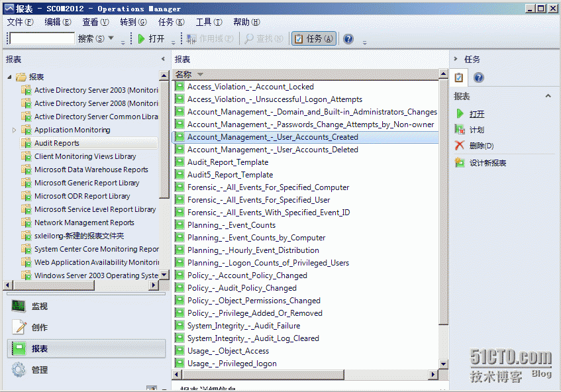The image size is (561, 392).
Task: Open the File menu
Action: 20,22
